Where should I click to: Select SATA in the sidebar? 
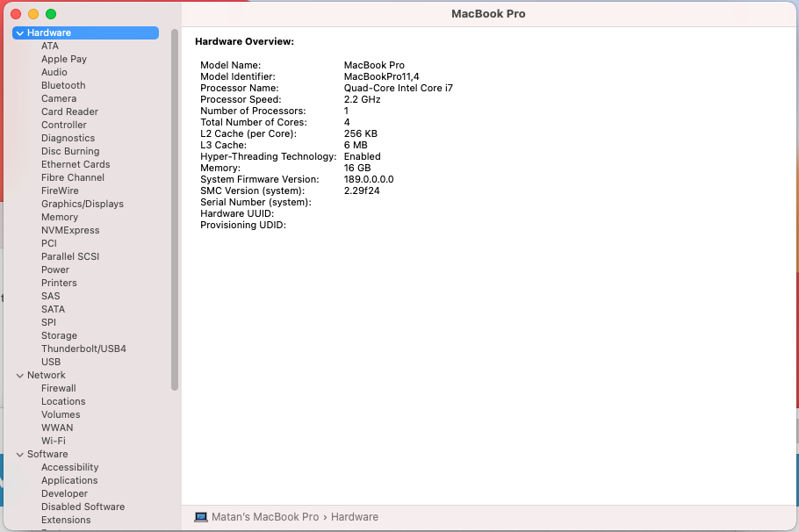[53, 309]
